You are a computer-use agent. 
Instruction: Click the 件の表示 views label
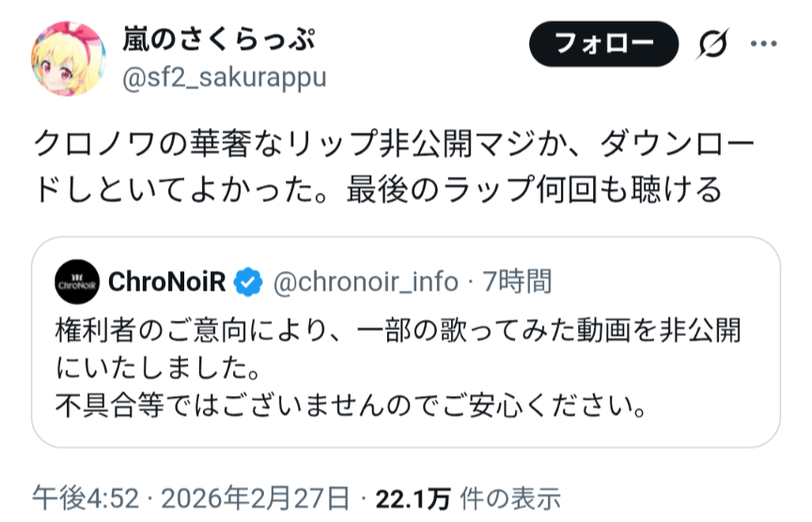point(503,497)
